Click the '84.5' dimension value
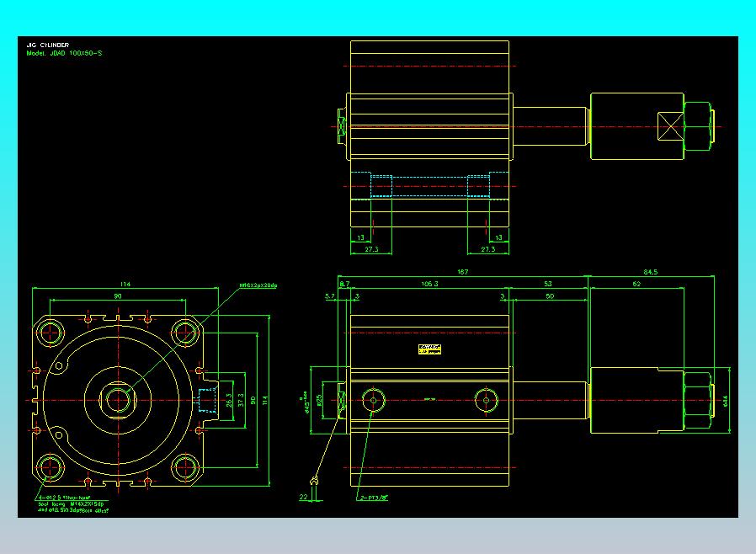Image resolution: width=756 pixels, height=554 pixels. (651, 272)
